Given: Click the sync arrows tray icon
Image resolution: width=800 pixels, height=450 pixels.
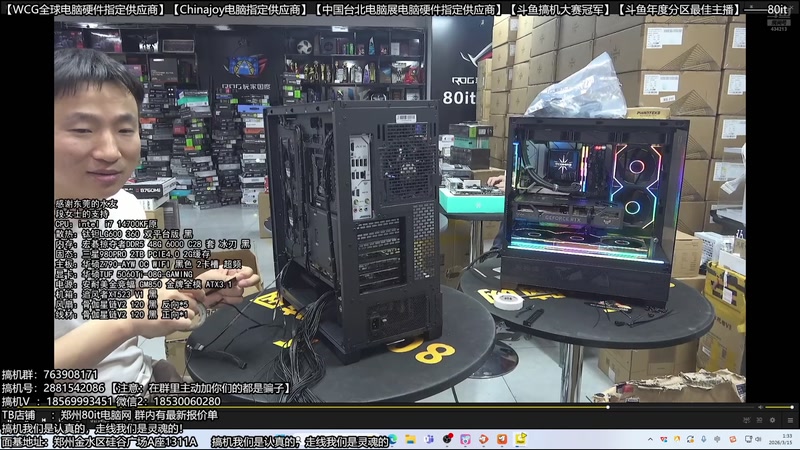Looking at the screenshot, I should (690, 439).
